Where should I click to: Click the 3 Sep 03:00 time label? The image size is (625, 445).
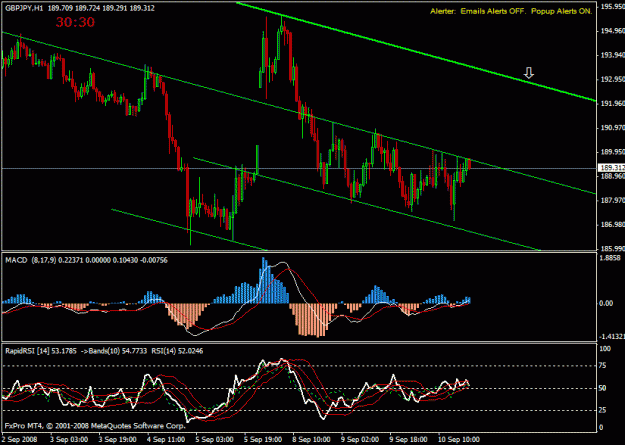(x=68, y=439)
